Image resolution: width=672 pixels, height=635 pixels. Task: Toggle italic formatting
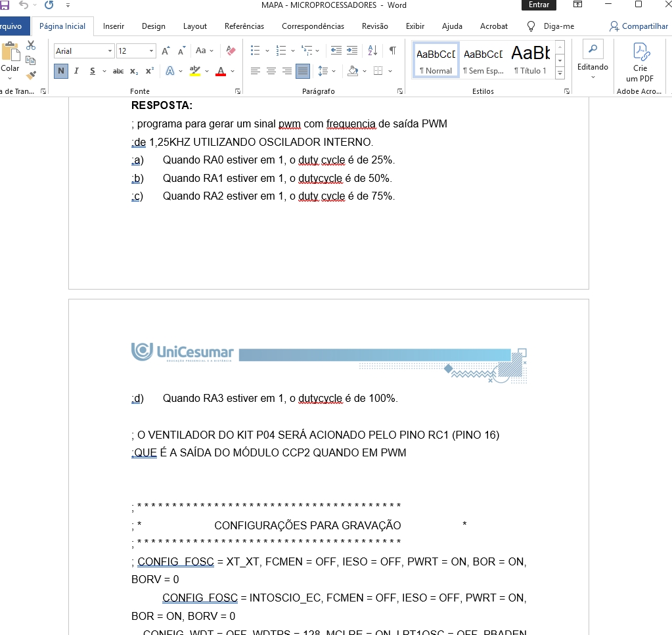click(x=76, y=71)
